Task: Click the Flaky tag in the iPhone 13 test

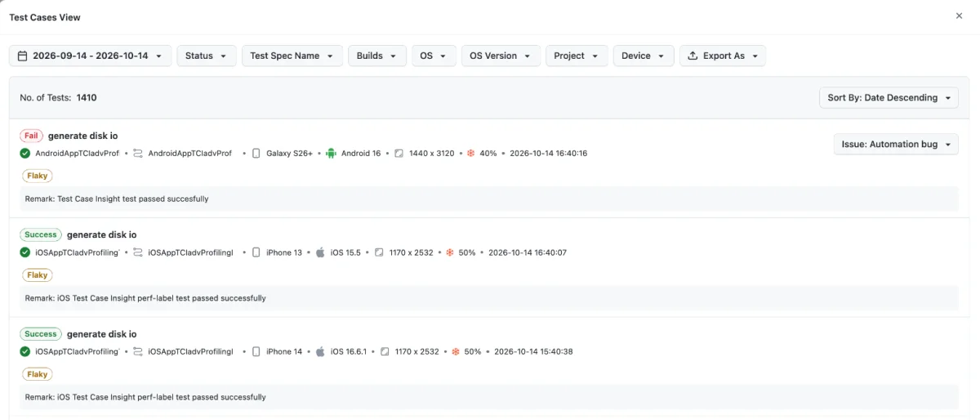Action: pyautogui.click(x=37, y=275)
